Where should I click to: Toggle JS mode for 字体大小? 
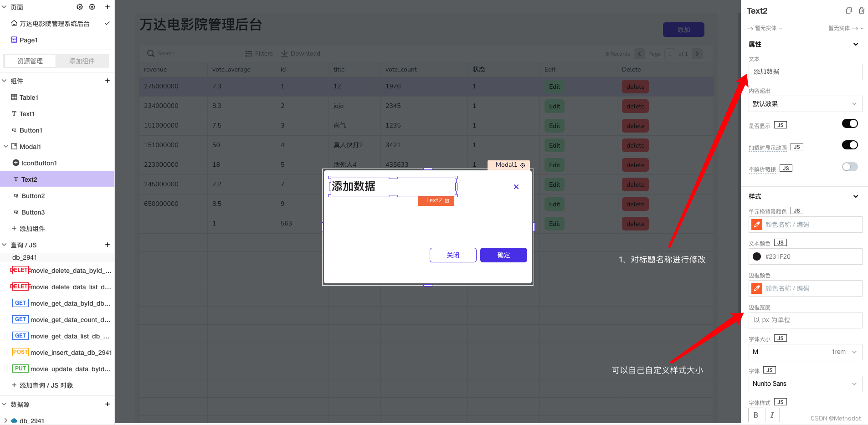point(781,338)
